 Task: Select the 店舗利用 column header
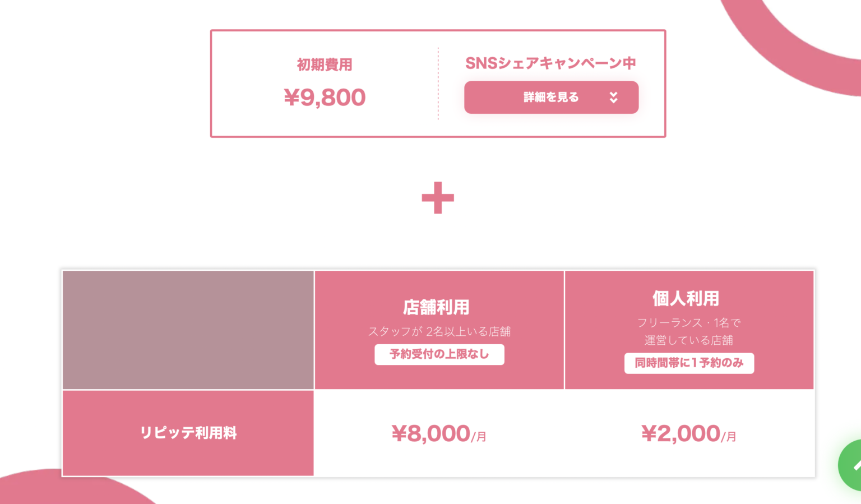pyautogui.click(x=436, y=307)
